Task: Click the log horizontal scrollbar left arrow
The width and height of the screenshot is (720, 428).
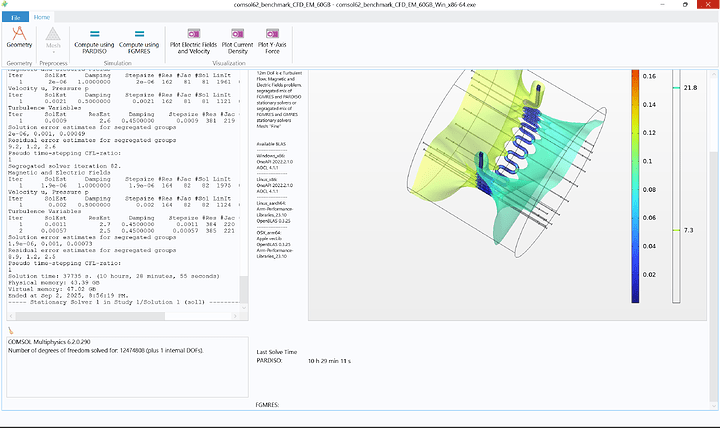Action: click(x=11, y=316)
